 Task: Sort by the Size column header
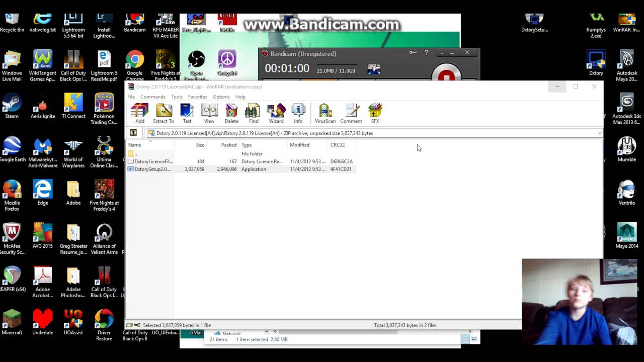(x=191, y=145)
